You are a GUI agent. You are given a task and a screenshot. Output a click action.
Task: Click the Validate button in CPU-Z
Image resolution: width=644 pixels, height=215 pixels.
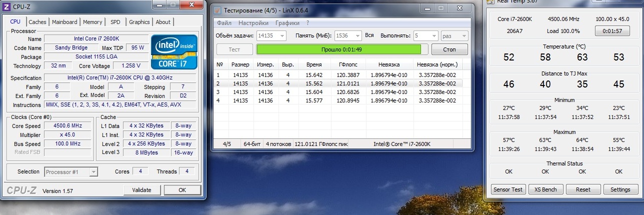[141, 190]
